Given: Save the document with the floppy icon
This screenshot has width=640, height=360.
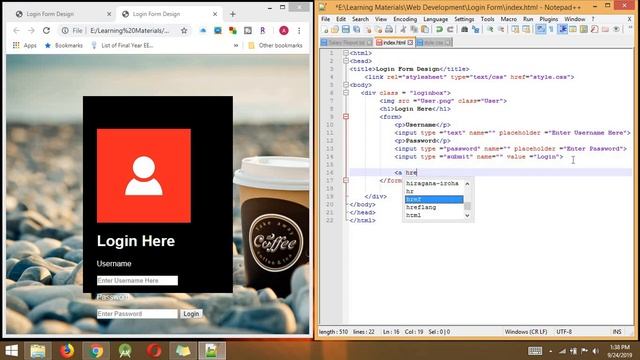Looking at the screenshot, I should pos(346,29).
